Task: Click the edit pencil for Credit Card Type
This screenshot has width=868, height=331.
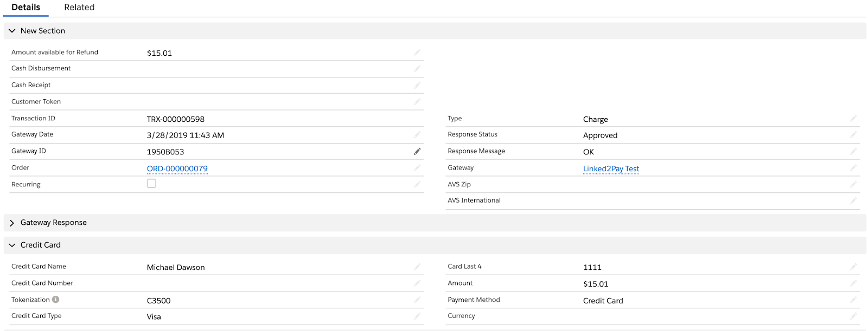Action: click(x=417, y=316)
